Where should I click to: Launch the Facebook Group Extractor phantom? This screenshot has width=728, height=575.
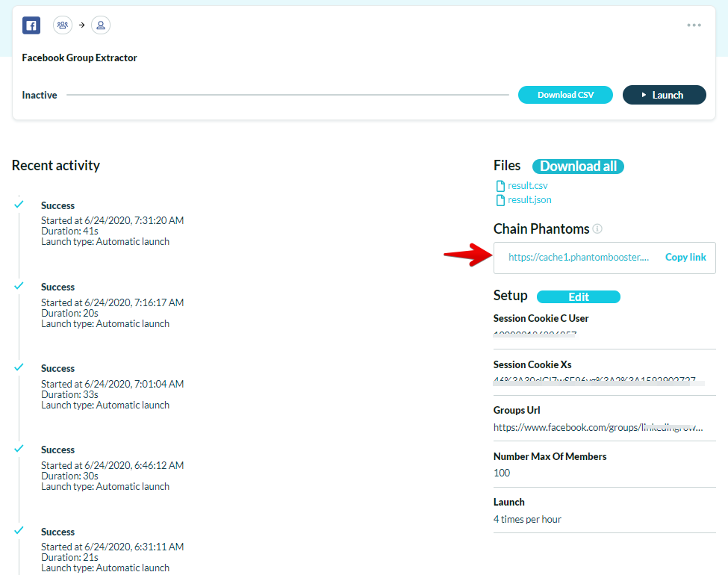point(665,95)
